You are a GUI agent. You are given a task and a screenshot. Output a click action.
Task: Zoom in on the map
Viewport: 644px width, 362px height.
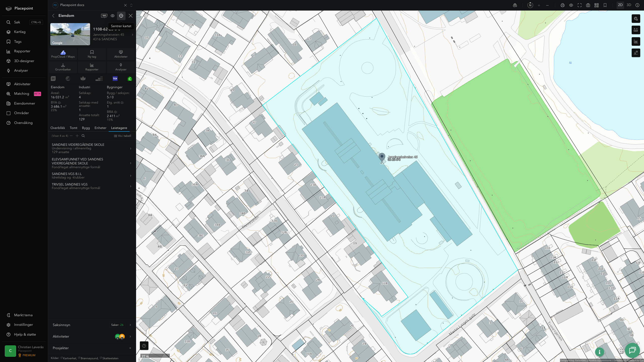click(539, 5)
